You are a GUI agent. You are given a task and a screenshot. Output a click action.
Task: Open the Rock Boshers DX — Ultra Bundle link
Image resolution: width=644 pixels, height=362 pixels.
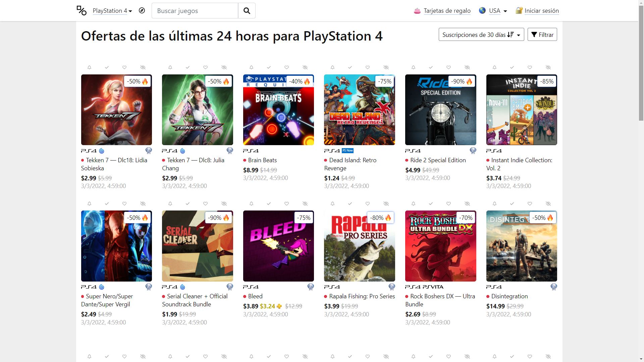pyautogui.click(x=440, y=300)
